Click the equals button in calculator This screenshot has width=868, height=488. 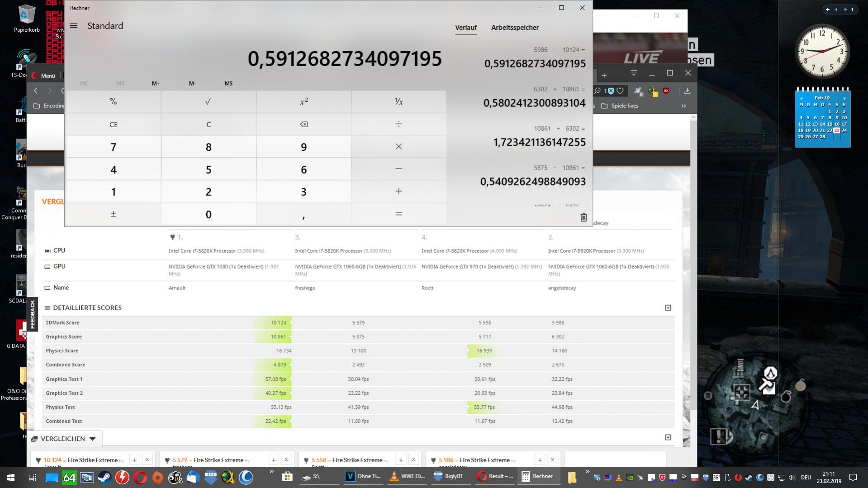click(x=398, y=214)
